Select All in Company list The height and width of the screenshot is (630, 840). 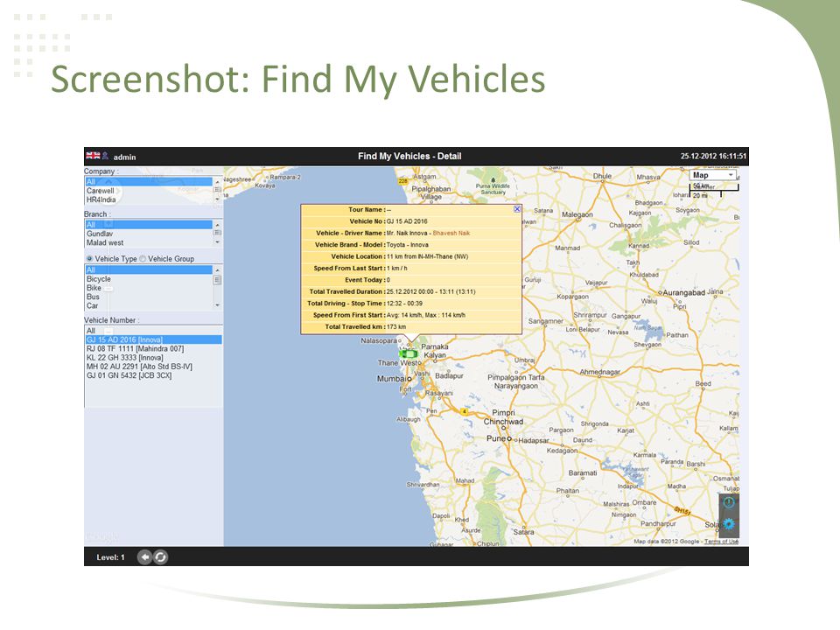coord(149,182)
